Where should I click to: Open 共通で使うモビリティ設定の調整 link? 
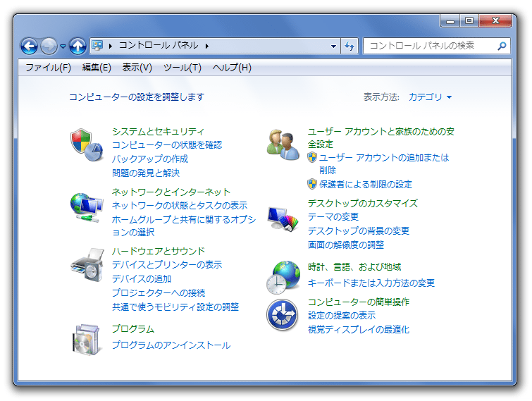[175, 307]
